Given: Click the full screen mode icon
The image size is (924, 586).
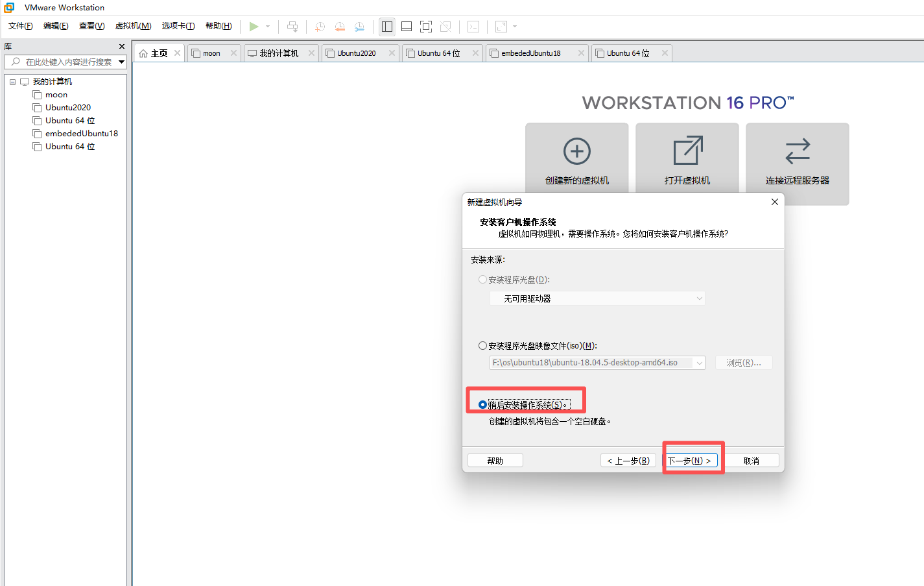Looking at the screenshot, I should pos(426,27).
